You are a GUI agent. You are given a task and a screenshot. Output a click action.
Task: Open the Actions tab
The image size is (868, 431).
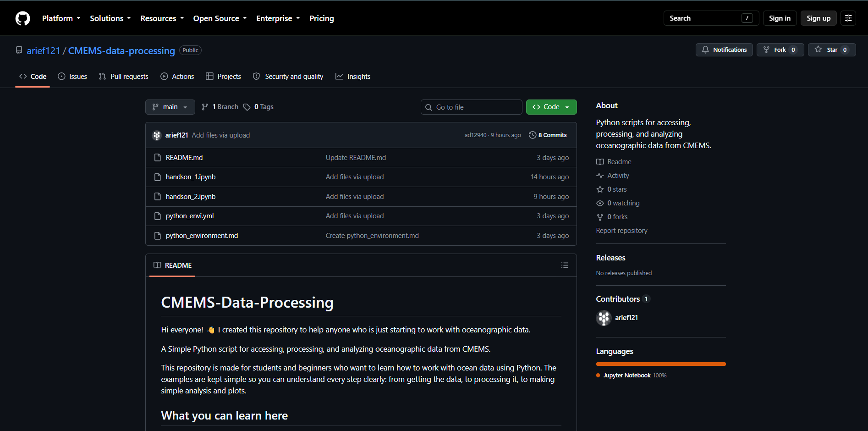point(177,77)
